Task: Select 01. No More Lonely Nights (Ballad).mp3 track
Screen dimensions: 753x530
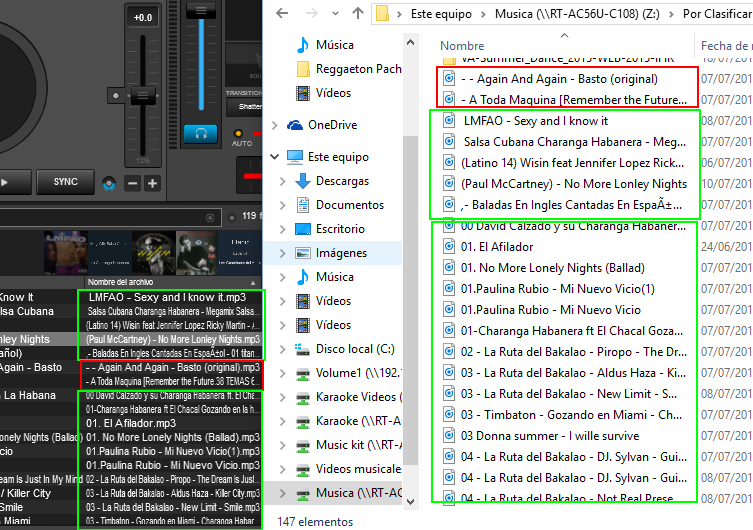Action: (173, 437)
